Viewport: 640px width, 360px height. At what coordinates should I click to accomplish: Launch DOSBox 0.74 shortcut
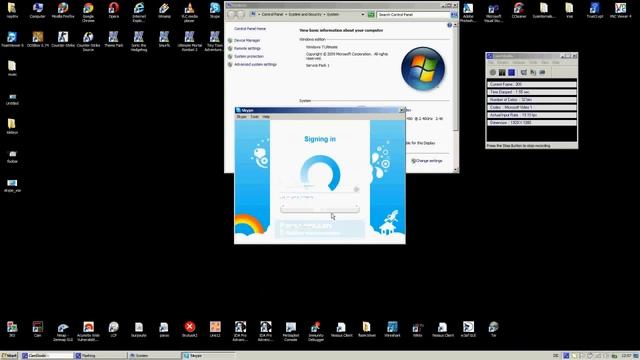click(38, 39)
